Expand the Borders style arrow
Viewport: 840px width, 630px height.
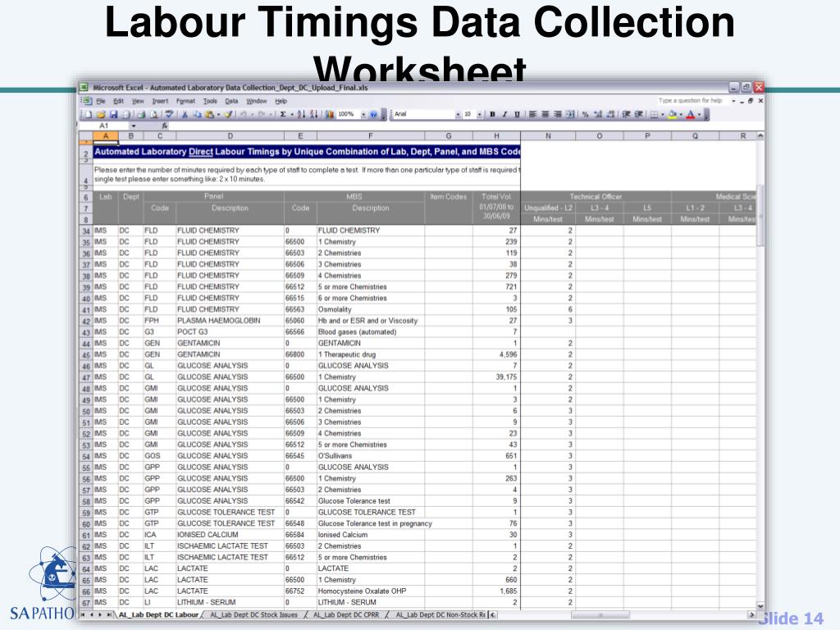662,114
